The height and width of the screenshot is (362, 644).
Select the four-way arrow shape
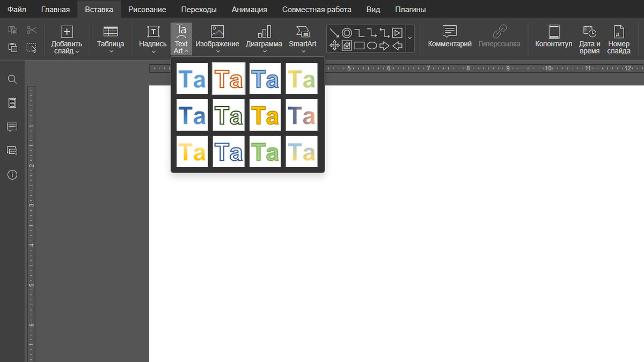coord(334,46)
